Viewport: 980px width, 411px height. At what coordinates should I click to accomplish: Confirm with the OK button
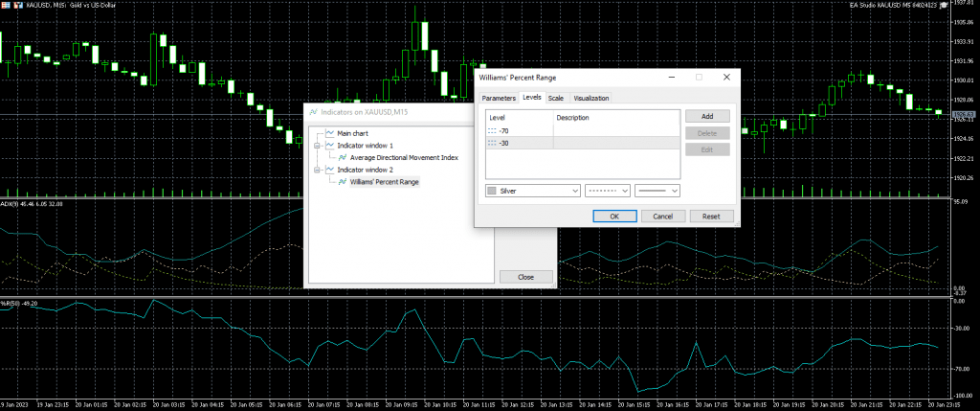(614, 217)
